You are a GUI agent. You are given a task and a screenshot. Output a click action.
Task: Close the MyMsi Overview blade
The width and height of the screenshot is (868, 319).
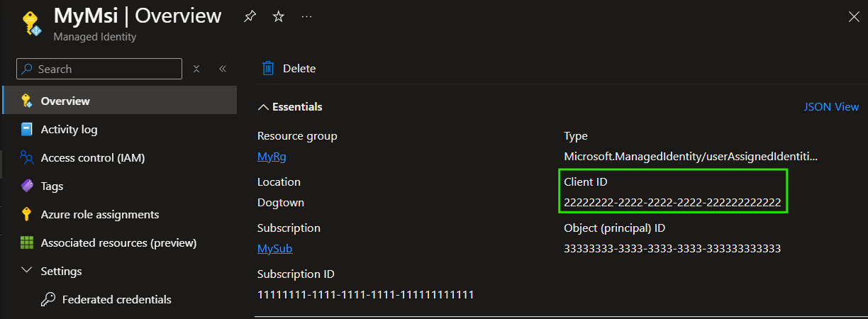pos(854,16)
